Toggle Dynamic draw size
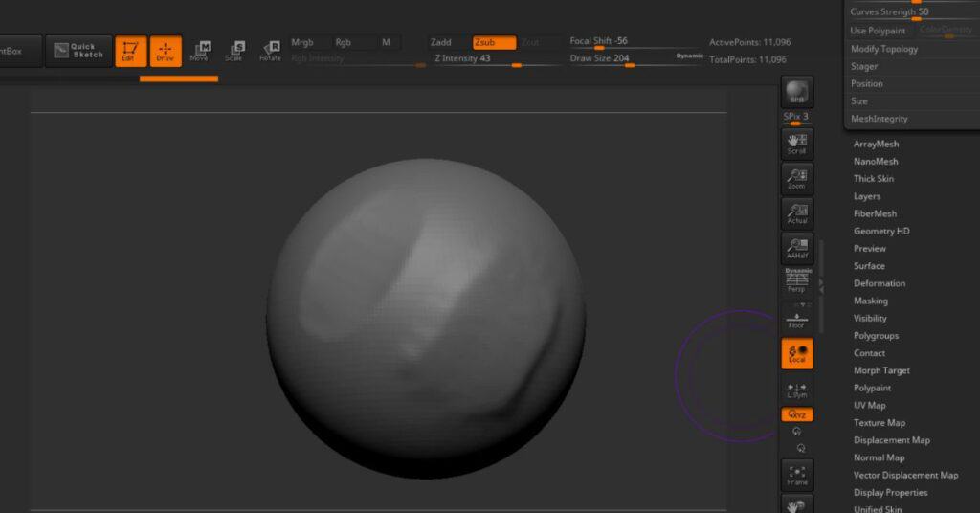980x513 pixels. tap(689, 56)
